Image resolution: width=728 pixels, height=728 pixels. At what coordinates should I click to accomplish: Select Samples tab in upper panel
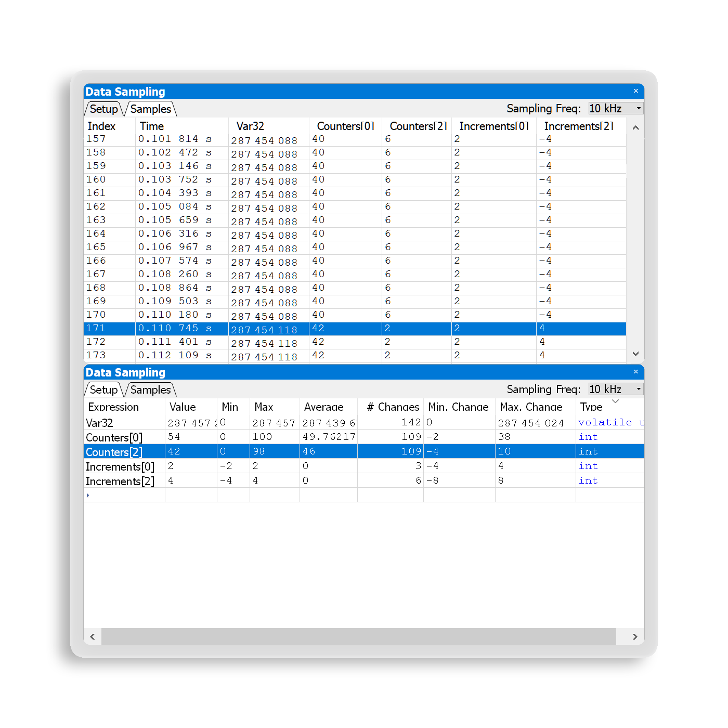[150, 109]
